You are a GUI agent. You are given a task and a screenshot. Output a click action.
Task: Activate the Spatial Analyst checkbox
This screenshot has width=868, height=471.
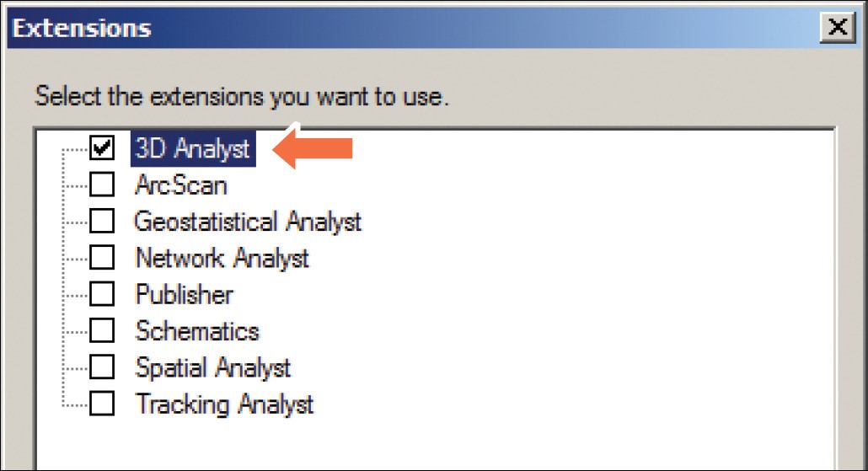(102, 368)
